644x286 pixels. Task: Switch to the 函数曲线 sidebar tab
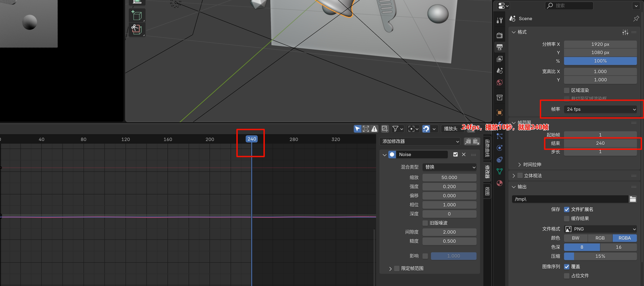click(487, 148)
